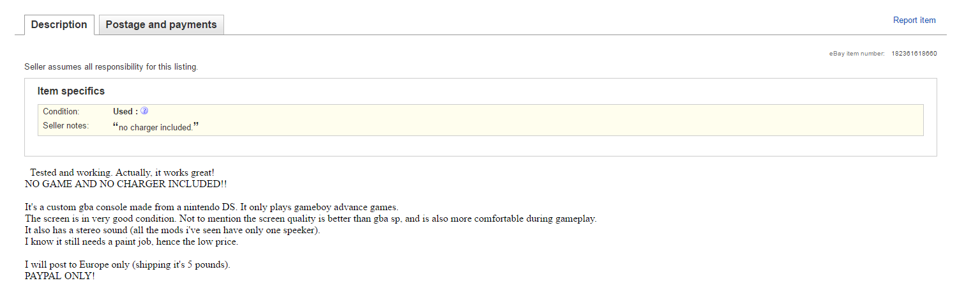Open the Postage and payments tab

pos(161,25)
